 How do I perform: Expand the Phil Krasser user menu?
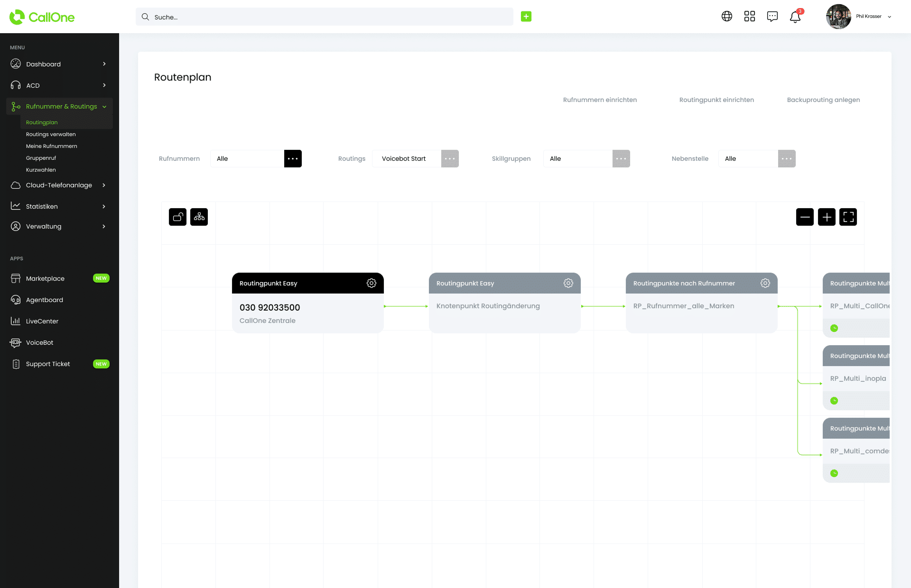point(889,17)
